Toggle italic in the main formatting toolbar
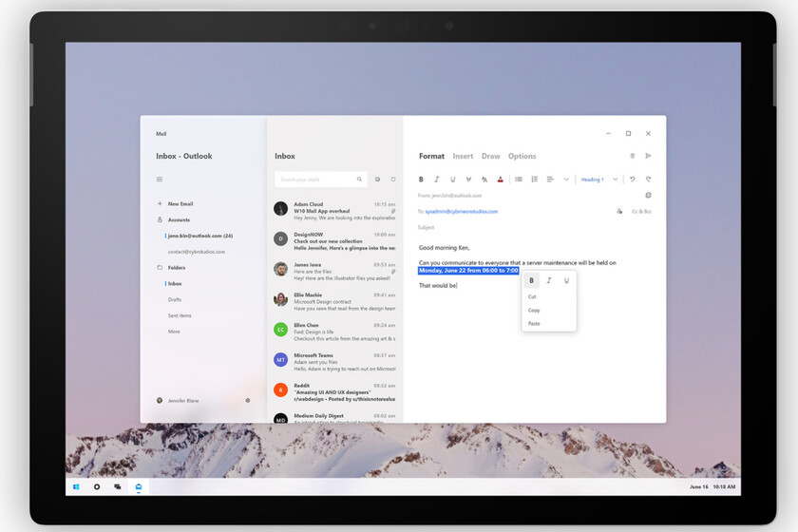798x532 pixels. [437, 180]
